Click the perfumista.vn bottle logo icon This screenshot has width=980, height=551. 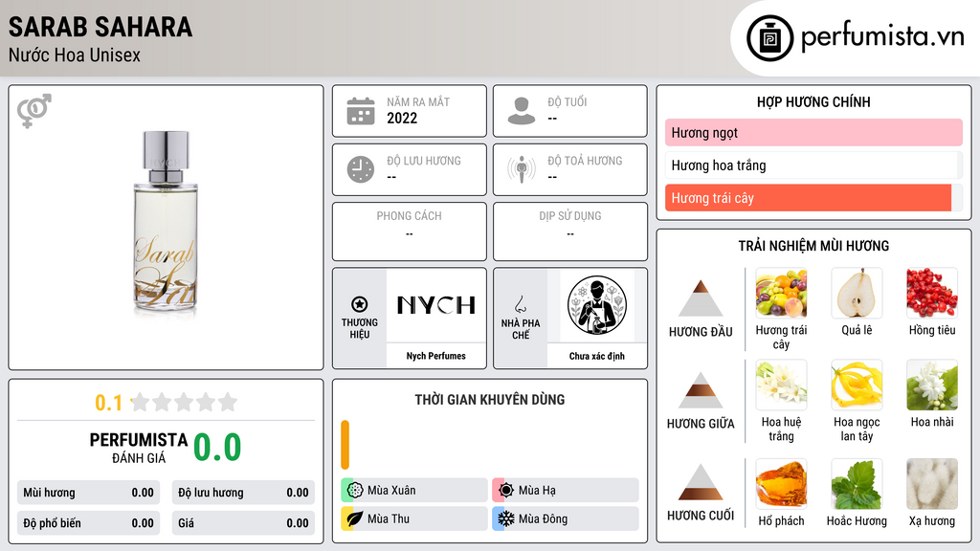(770, 38)
